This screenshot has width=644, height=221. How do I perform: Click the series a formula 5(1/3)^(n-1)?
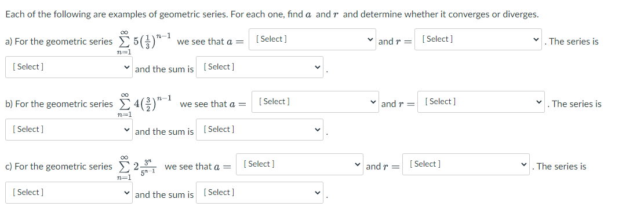[144, 41]
